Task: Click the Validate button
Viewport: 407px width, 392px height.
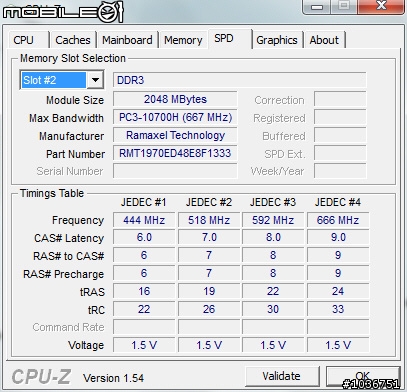Action: [x=282, y=376]
